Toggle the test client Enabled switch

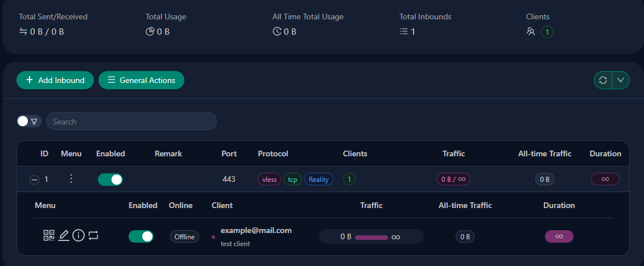[141, 236]
